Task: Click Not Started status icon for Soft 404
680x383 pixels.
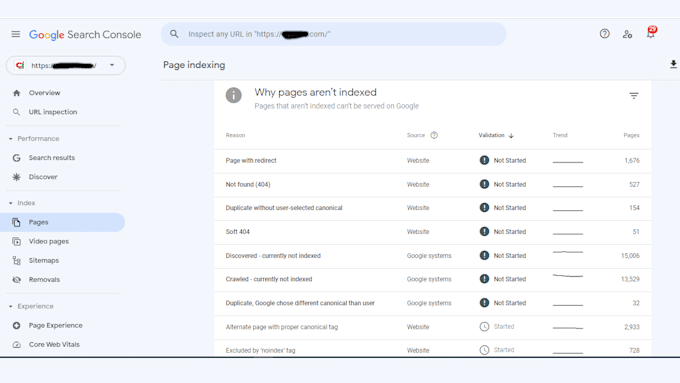Action: pyautogui.click(x=484, y=232)
